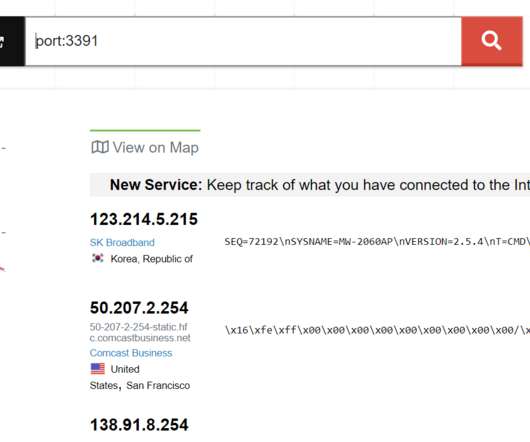Screen dimensions: 530x442
Task: Follow the Comcast Business organization link
Action: tap(131, 353)
